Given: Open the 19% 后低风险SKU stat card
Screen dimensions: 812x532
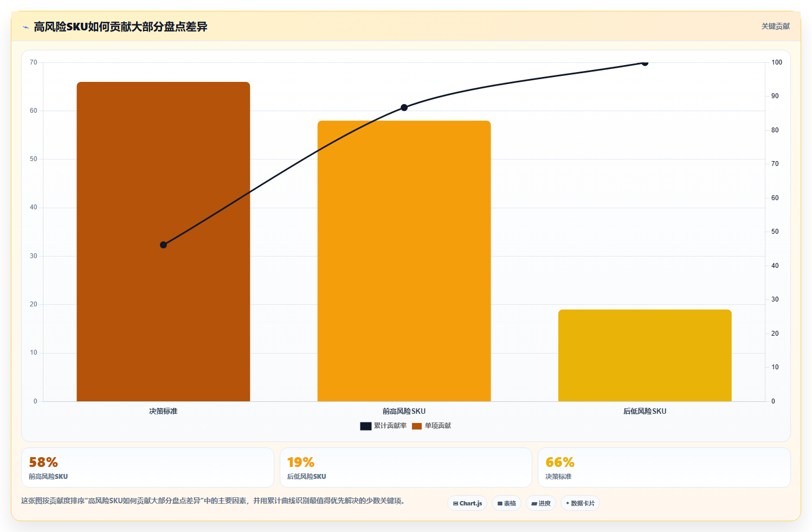Looking at the screenshot, I should pos(405,467).
